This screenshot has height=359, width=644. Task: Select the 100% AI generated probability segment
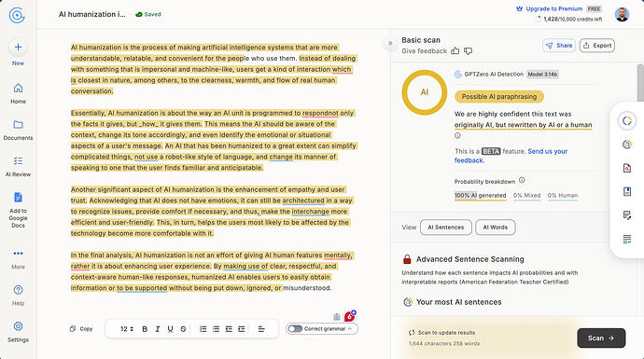point(480,196)
